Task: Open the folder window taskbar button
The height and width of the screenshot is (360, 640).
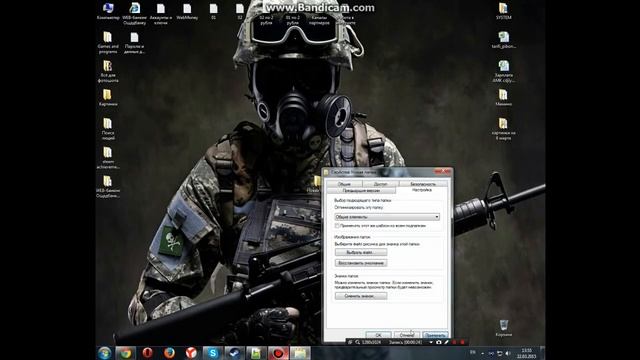Action: coord(300,353)
